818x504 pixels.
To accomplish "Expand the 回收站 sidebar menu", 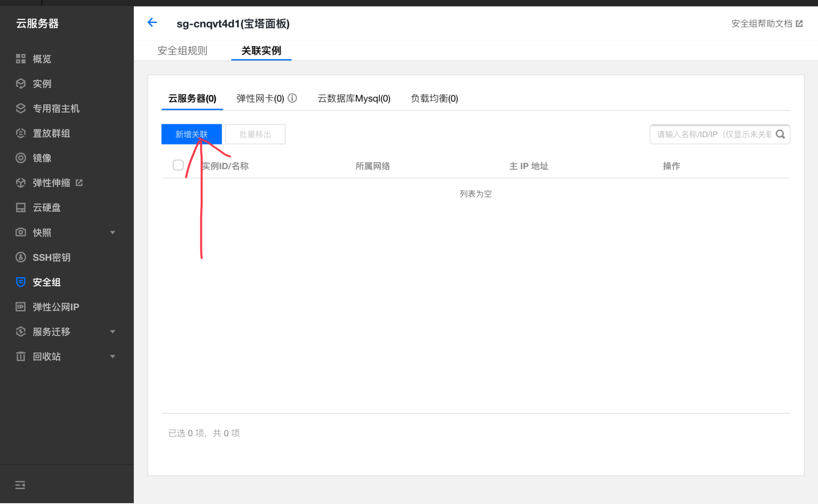I will coord(113,356).
